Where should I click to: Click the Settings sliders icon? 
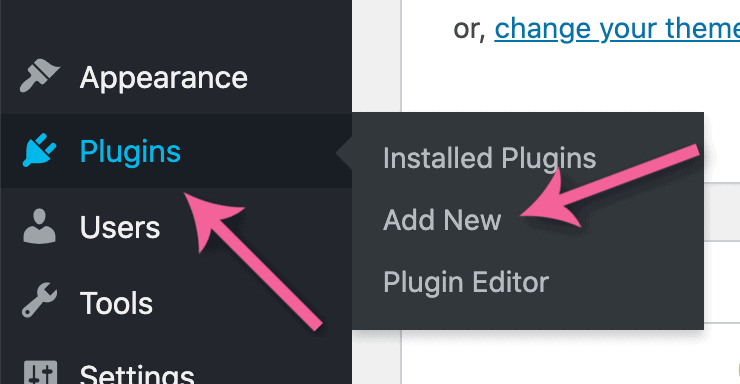tap(41, 373)
